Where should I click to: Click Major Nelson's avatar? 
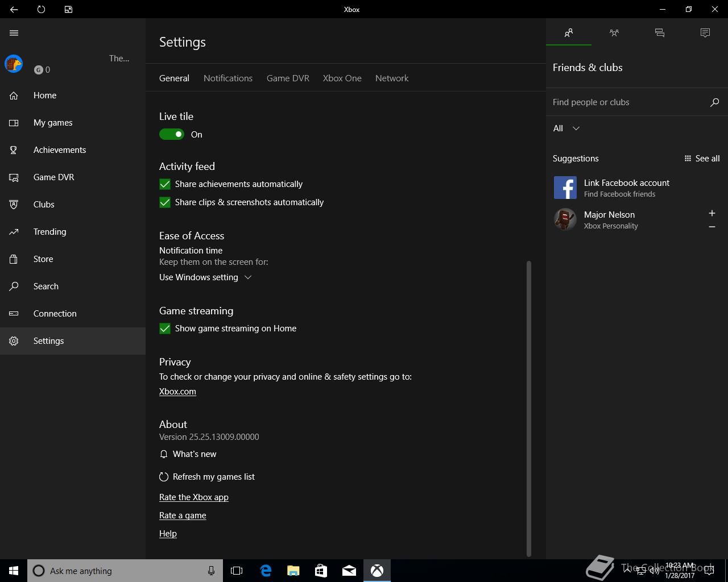[x=565, y=219]
